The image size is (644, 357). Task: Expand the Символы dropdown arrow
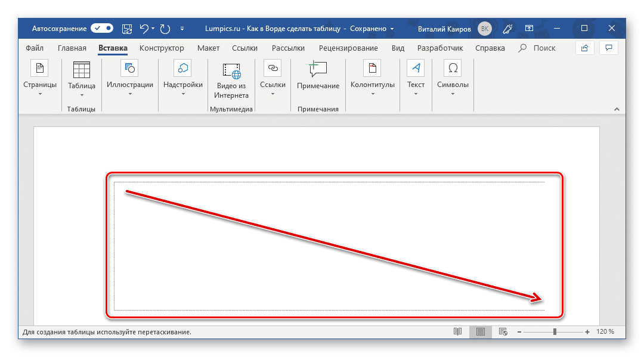tap(453, 94)
